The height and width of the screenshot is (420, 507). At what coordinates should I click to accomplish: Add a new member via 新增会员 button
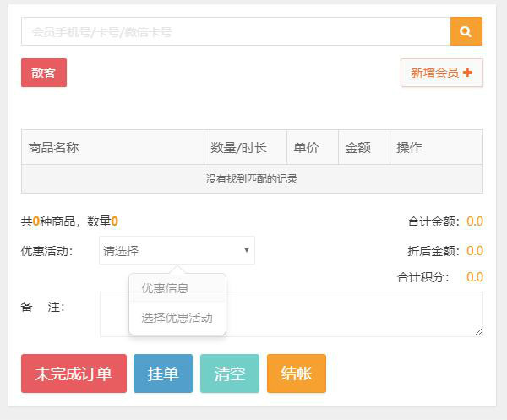[441, 73]
